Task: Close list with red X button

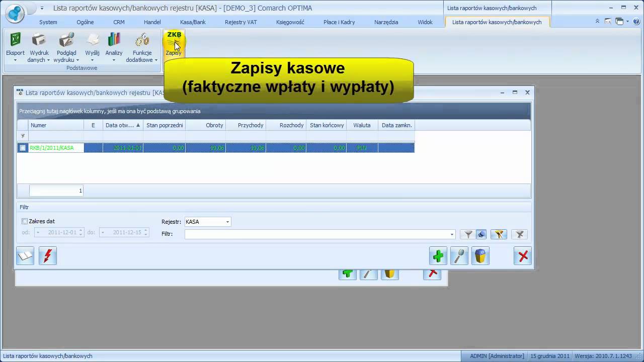Action: pos(523,256)
